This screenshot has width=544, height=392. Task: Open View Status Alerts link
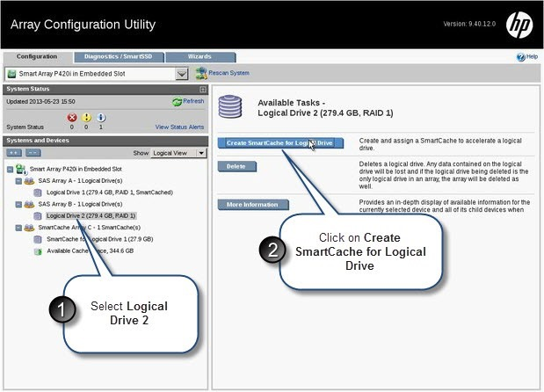point(179,127)
